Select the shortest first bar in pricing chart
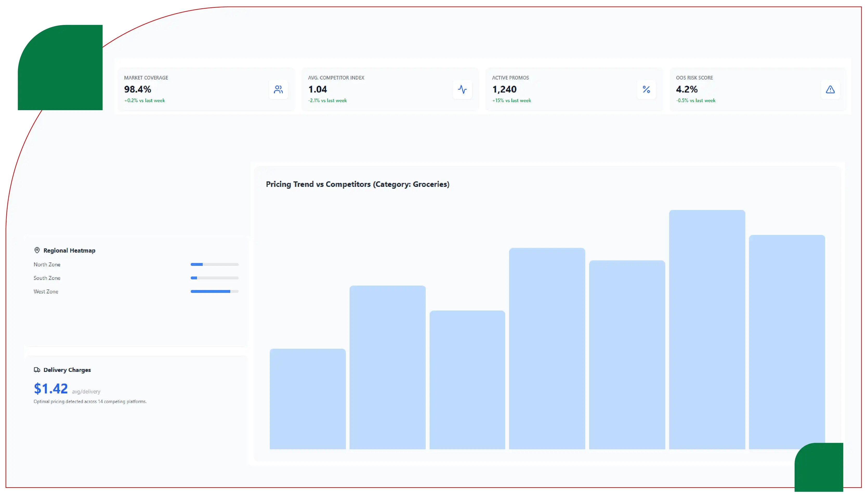The image size is (868, 494). tap(308, 399)
